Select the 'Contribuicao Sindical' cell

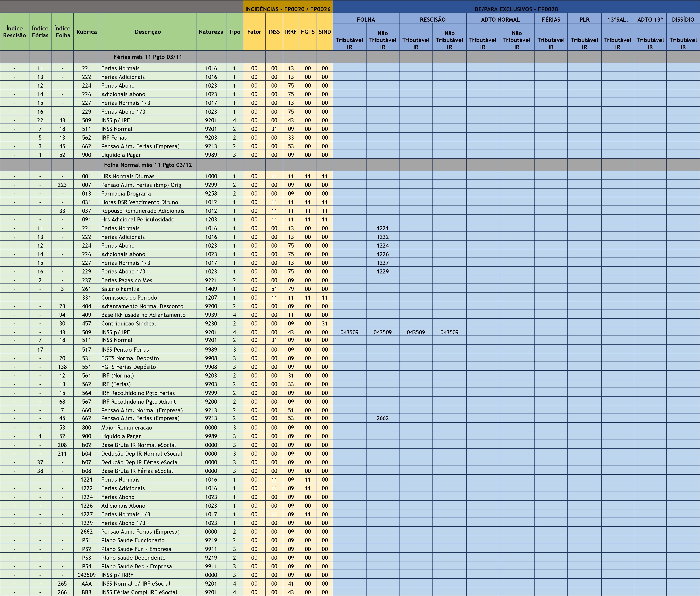[148, 323]
